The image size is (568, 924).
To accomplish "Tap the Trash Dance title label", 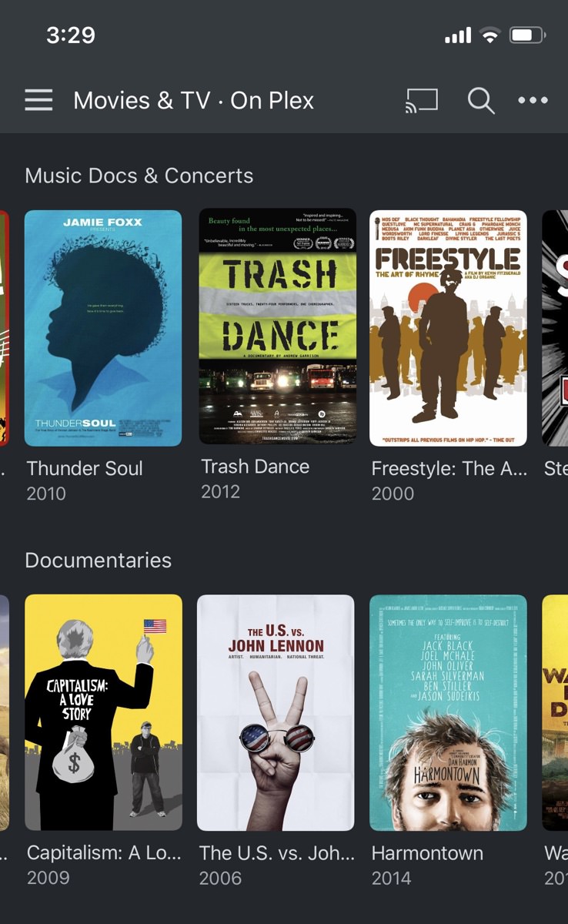I will click(255, 467).
